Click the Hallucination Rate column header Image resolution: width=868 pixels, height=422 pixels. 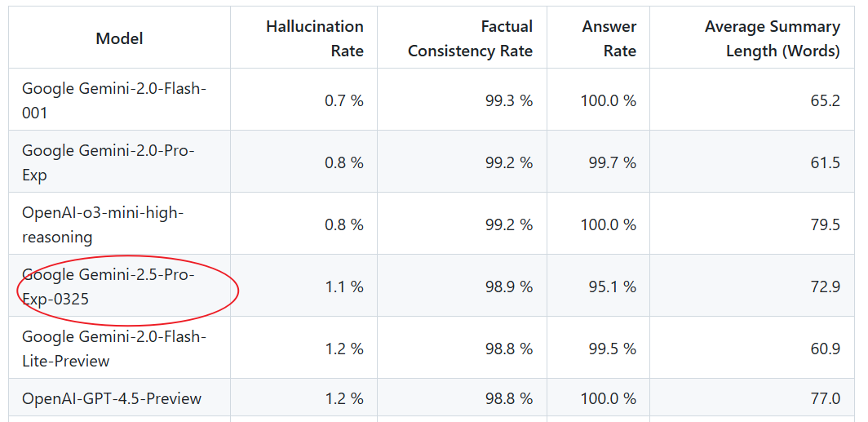304,38
